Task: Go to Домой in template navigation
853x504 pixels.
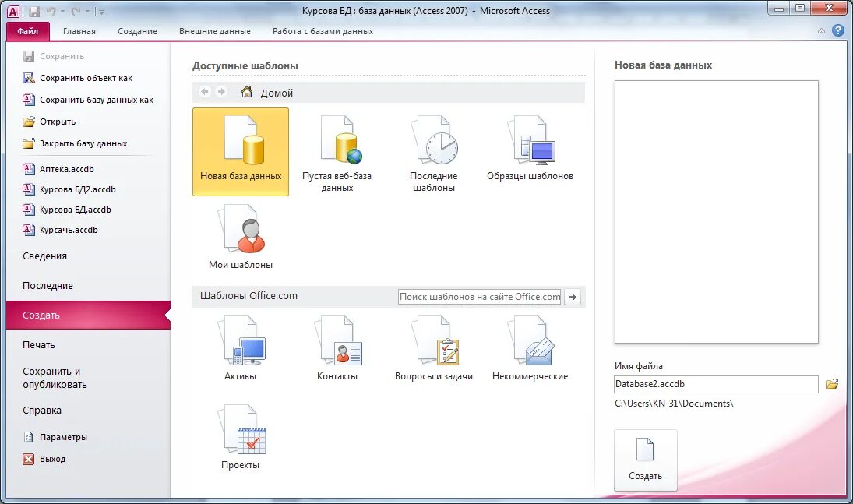Action: point(267,93)
